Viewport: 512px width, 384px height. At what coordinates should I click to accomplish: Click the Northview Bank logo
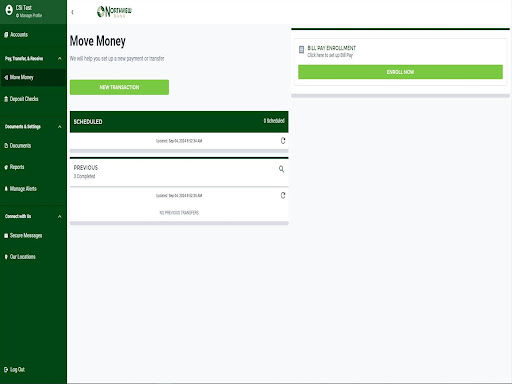114,12
